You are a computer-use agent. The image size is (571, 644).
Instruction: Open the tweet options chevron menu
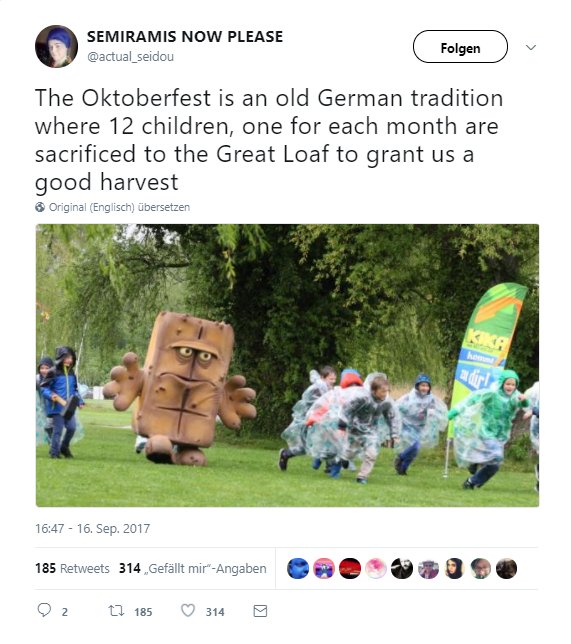coord(531,47)
